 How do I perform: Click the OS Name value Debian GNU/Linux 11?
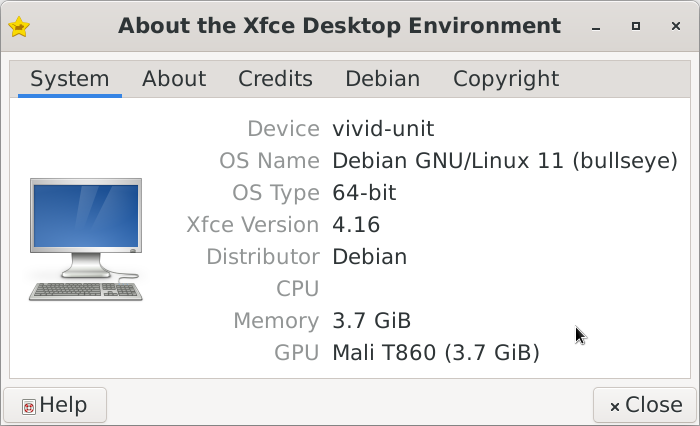coord(505,161)
